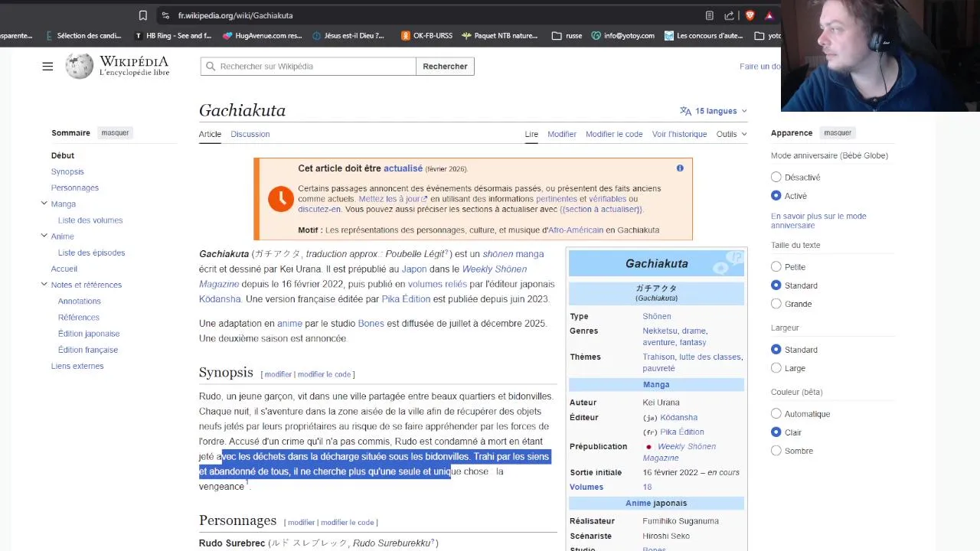Click the 'Rechercher' search button
Viewport: 980px width, 551px height.
pos(445,67)
